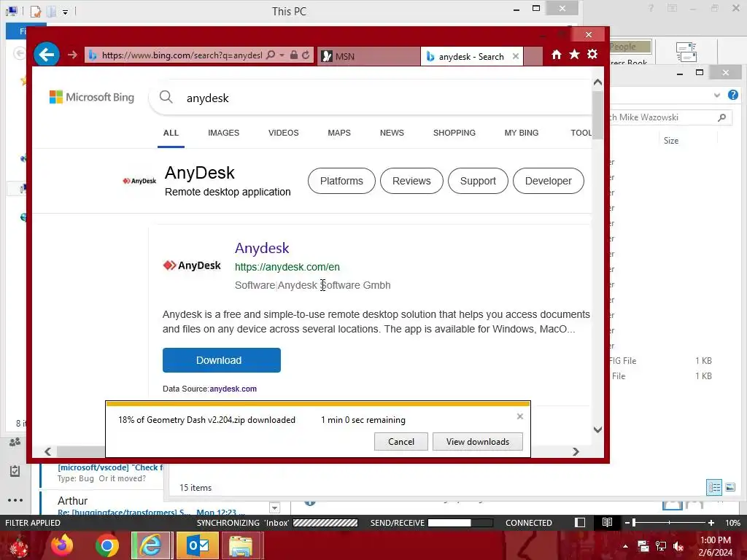
Task: Open the address bar autocomplete dropdown arrow
Action: (x=282, y=55)
